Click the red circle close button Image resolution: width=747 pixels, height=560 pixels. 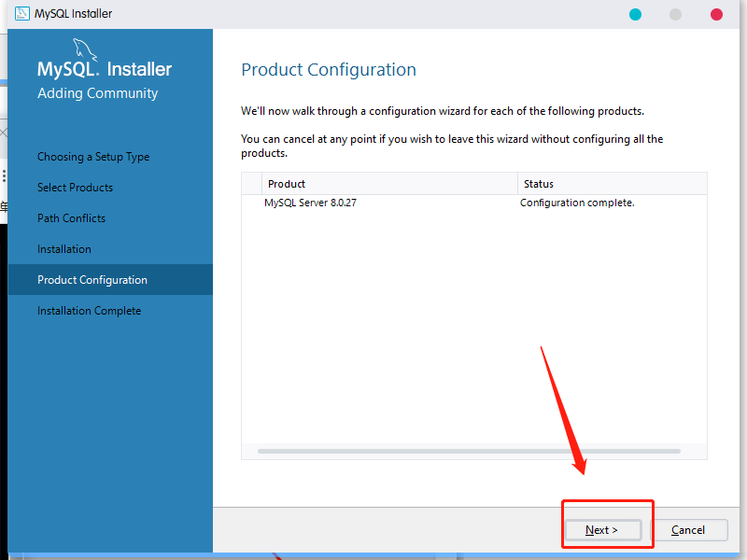point(716,14)
